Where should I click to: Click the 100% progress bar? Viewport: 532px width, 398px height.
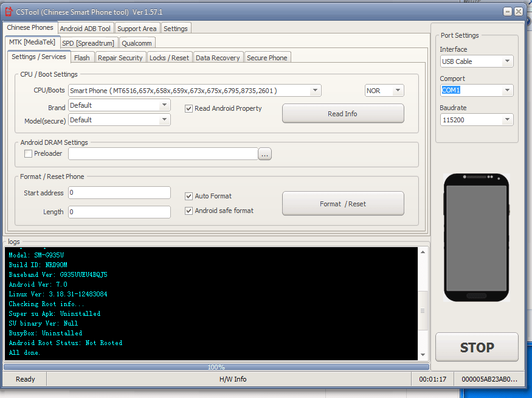(x=216, y=367)
